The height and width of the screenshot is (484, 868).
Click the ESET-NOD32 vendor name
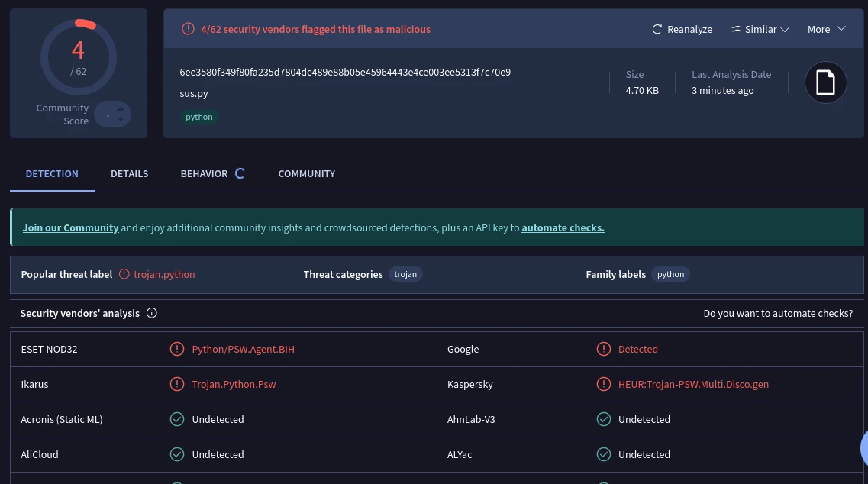coord(50,350)
